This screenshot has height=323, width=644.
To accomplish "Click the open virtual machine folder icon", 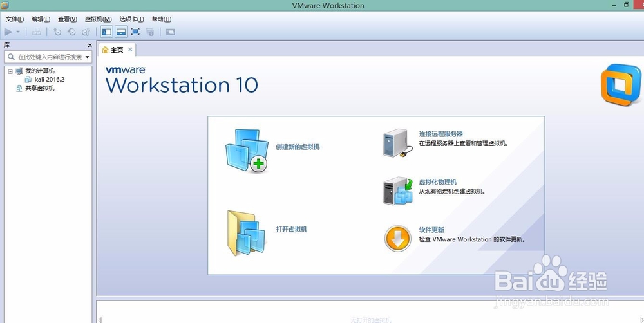I will click(x=247, y=233).
